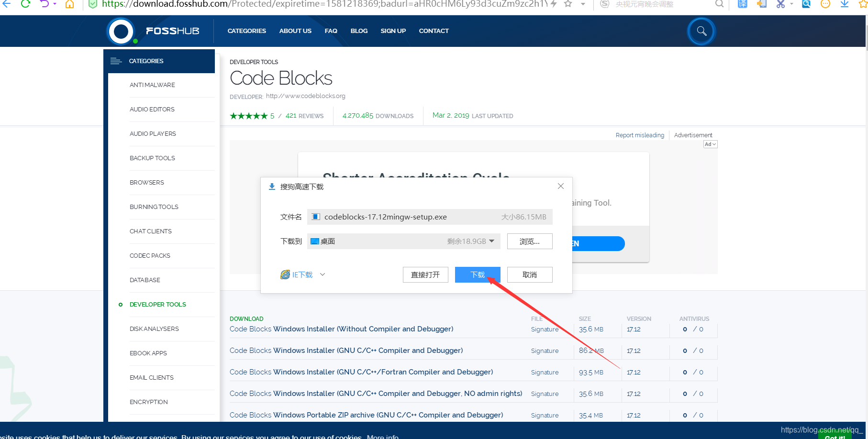Download Windows Installer NO admin rights version

[376, 394]
